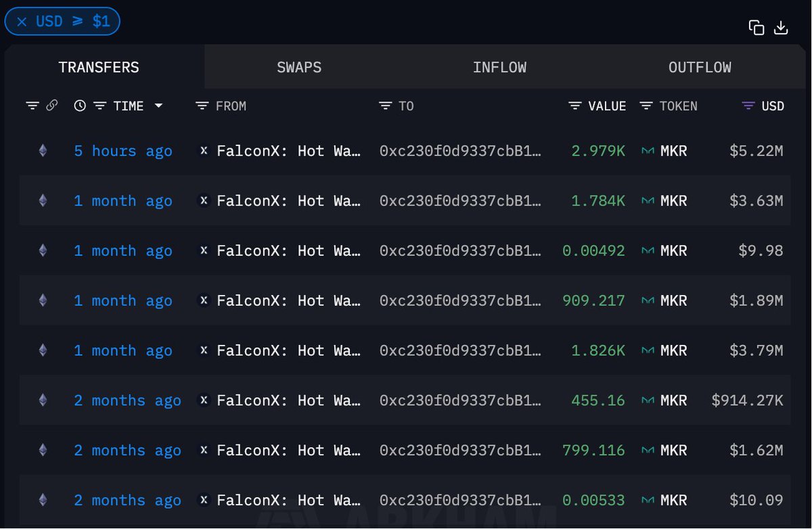Click the Ethereum icon in the 5 hours ago row
812x529 pixels.
[x=43, y=151]
